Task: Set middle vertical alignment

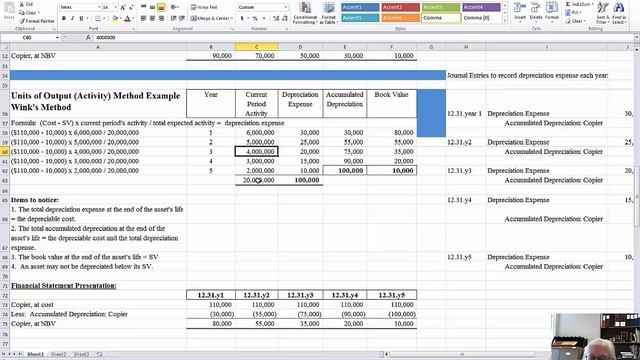Action: coord(152,7)
